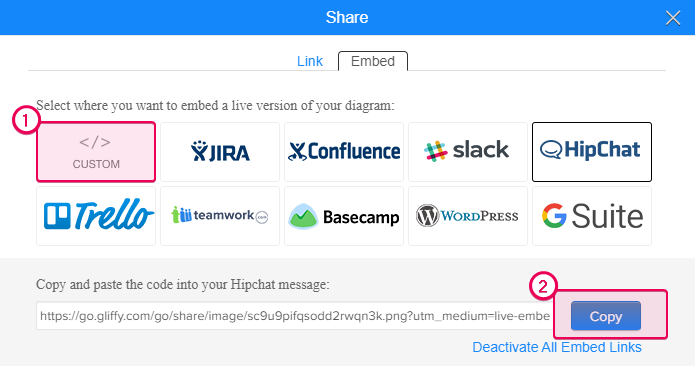695x383 pixels.
Task: Pick the Teamwork embed option
Action: coord(220,216)
